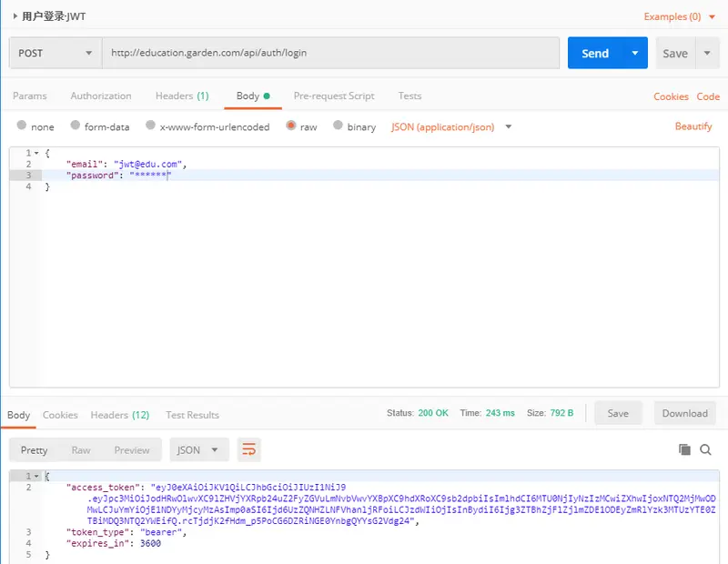
Task: Click the wrap lines icon in response toolbar
Action: (x=248, y=449)
